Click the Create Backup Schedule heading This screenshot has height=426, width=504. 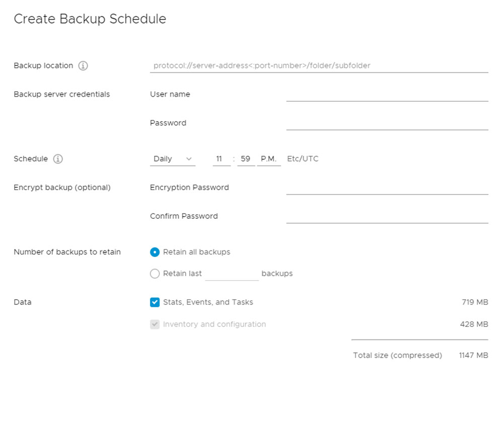(x=90, y=19)
